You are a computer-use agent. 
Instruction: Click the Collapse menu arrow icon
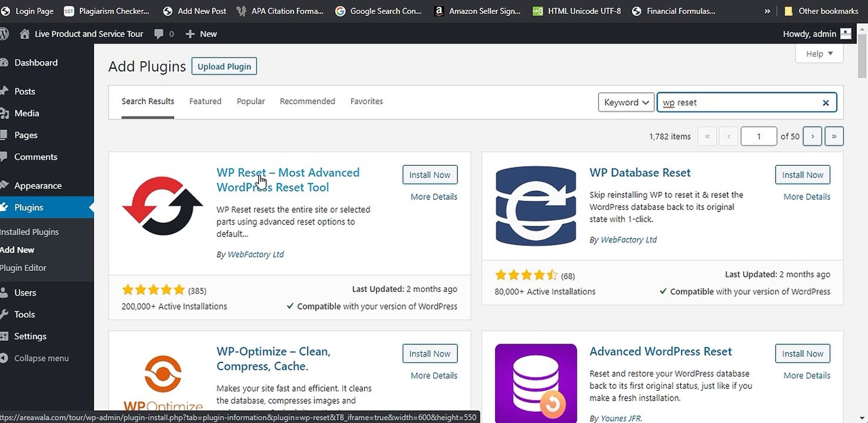[4, 358]
